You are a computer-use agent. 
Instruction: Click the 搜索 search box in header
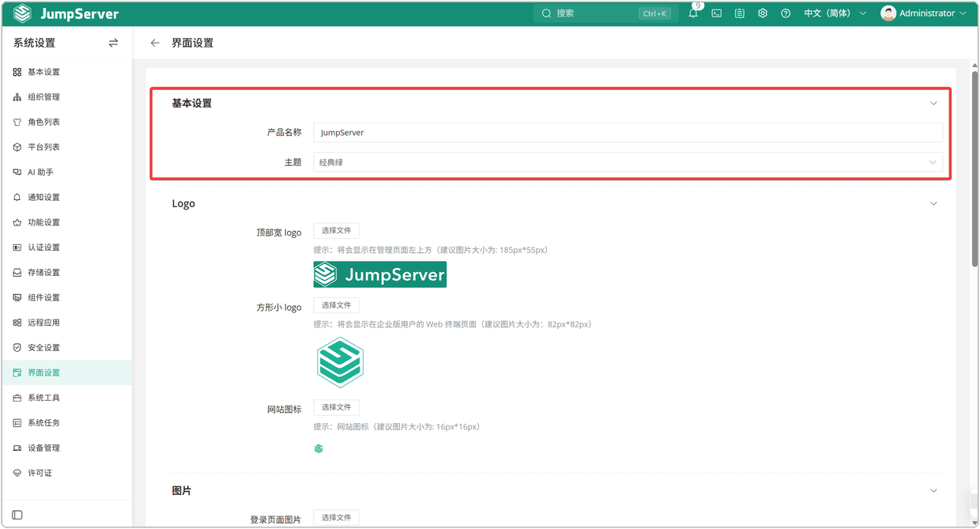[x=605, y=13]
